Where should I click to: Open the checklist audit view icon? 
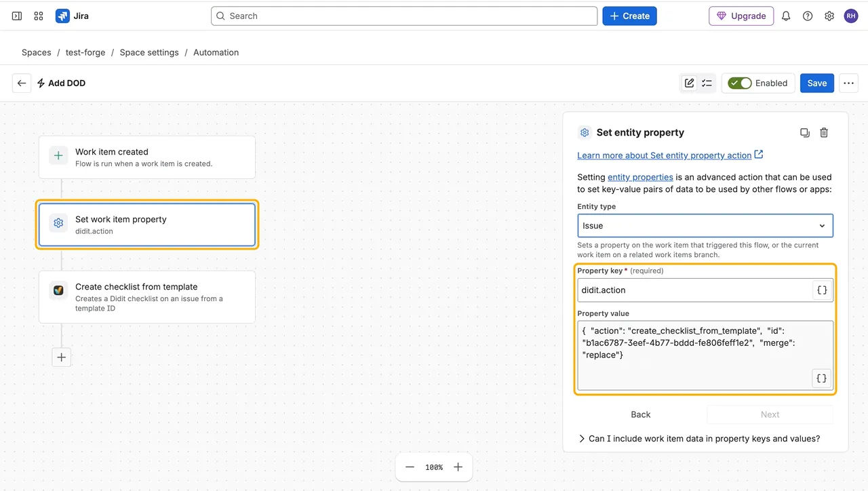[x=707, y=83]
